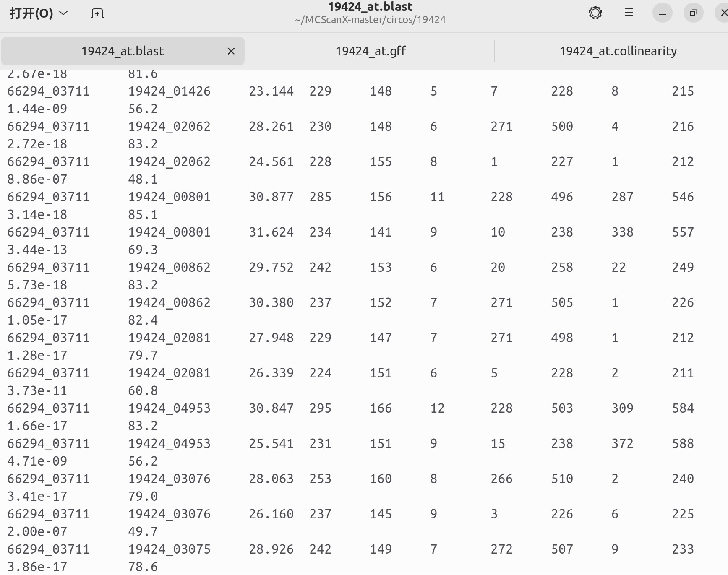Close the 19424_at.blast tab
Viewport: 728px width, 575px height.
[x=231, y=51]
